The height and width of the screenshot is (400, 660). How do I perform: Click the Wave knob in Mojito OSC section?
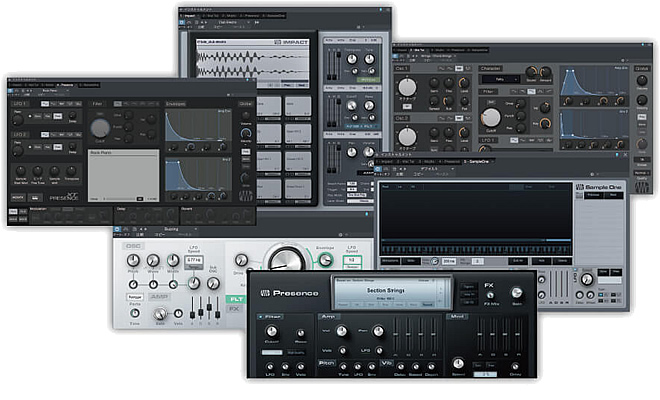153,261
